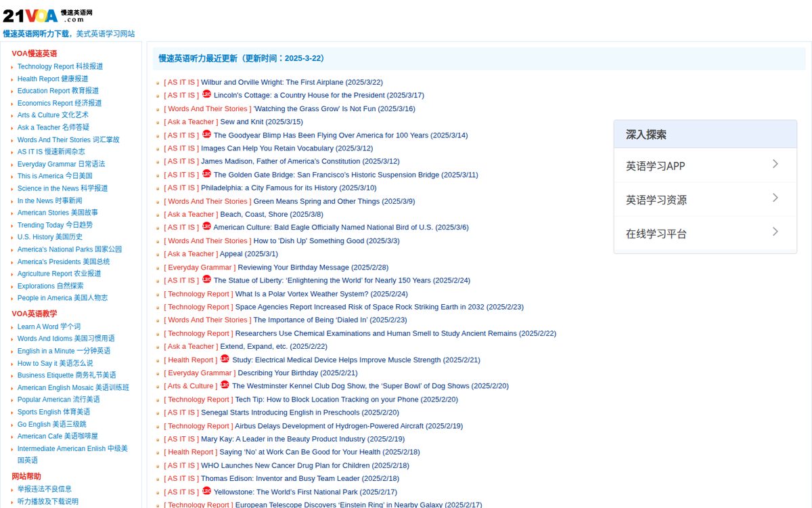Expand the 英语学习APP chevron arrow
The image size is (812, 508).
tap(775, 164)
